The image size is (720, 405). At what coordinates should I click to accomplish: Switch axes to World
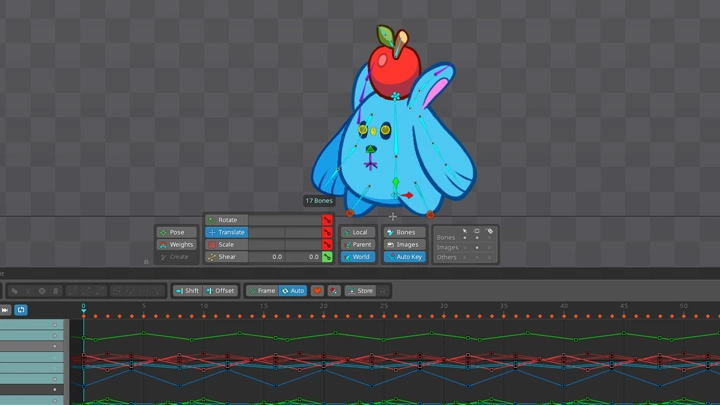[358, 257]
